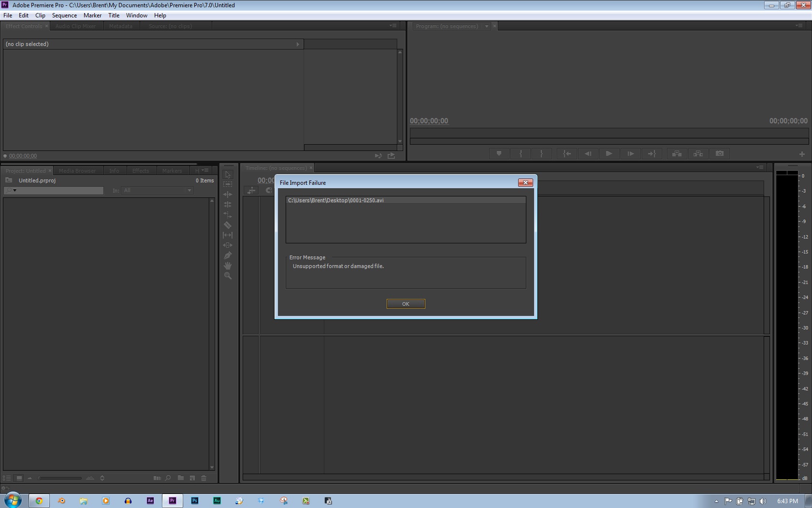812x508 pixels.
Task: Click Add Marker in Program monitor
Action: pos(499,154)
